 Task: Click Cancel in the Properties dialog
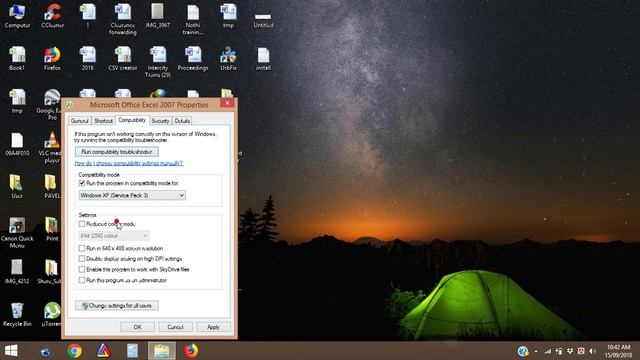pyautogui.click(x=175, y=327)
